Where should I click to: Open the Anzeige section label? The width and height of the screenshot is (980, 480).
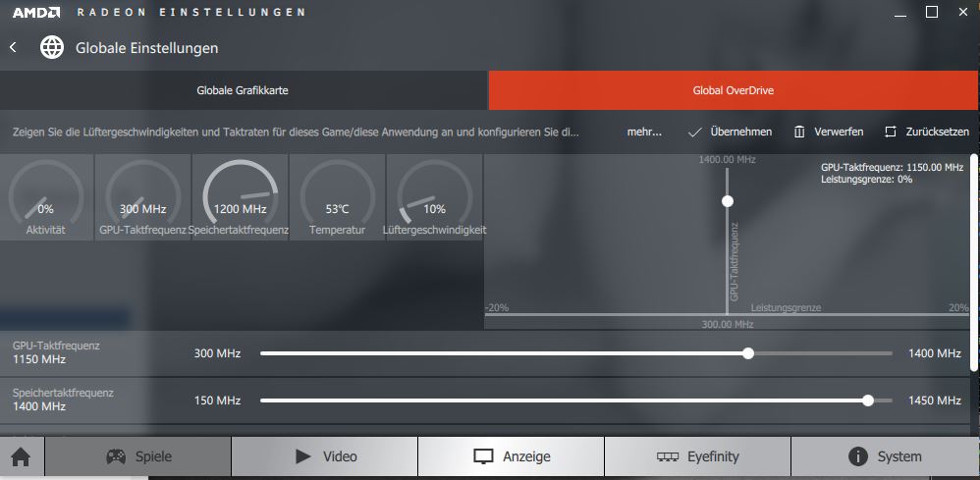coord(527,456)
